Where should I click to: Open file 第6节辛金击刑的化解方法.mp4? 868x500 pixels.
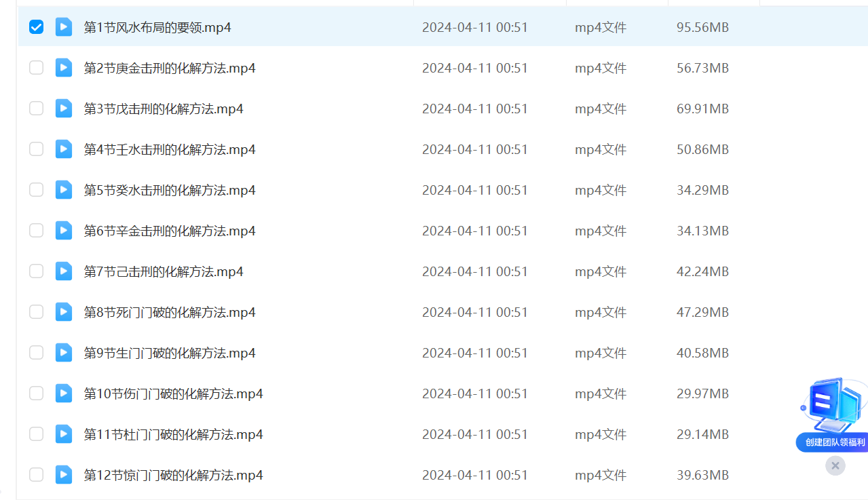coord(169,231)
